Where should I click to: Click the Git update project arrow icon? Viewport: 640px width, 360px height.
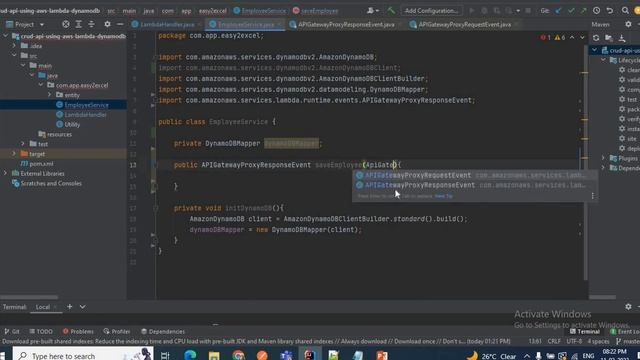tap(558, 11)
